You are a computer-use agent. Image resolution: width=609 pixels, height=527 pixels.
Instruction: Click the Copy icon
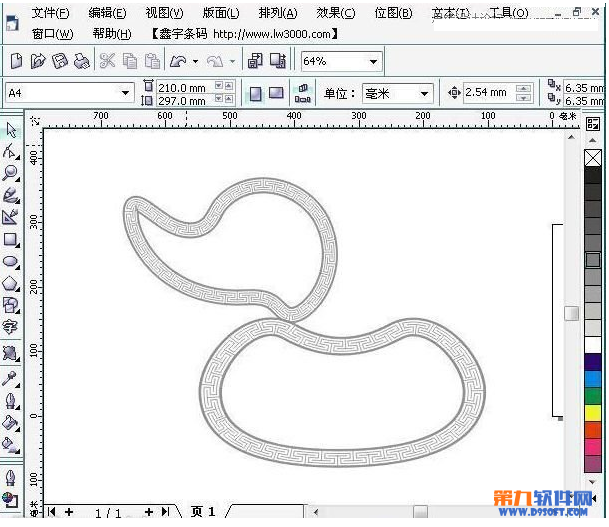click(x=130, y=61)
